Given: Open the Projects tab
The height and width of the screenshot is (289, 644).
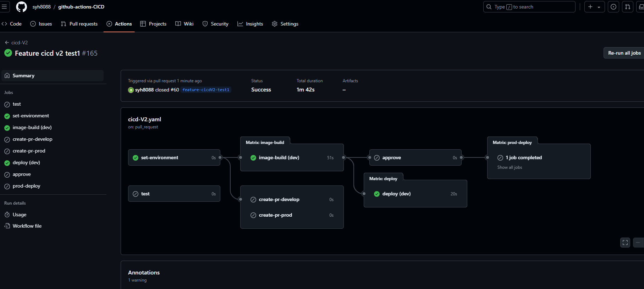Looking at the screenshot, I should 153,24.
